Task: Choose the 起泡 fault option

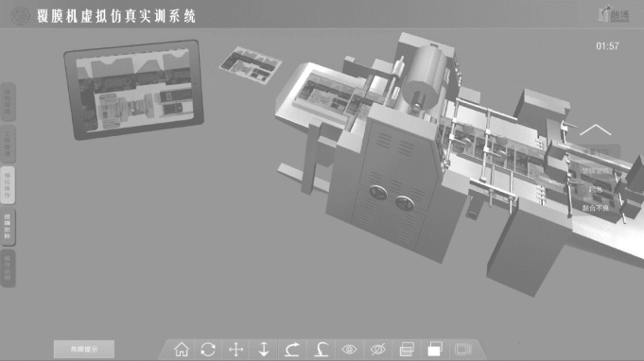Action: pyautogui.click(x=596, y=190)
